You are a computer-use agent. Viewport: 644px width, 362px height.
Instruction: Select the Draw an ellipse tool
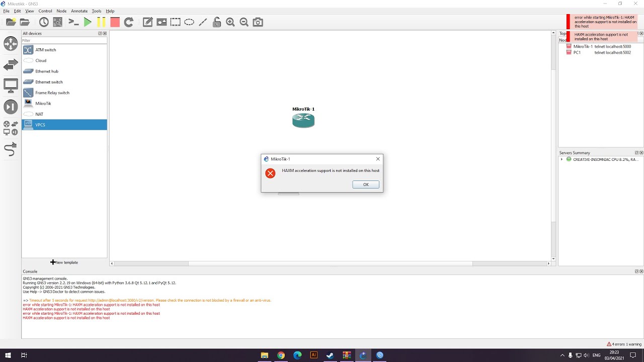tap(189, 22)
